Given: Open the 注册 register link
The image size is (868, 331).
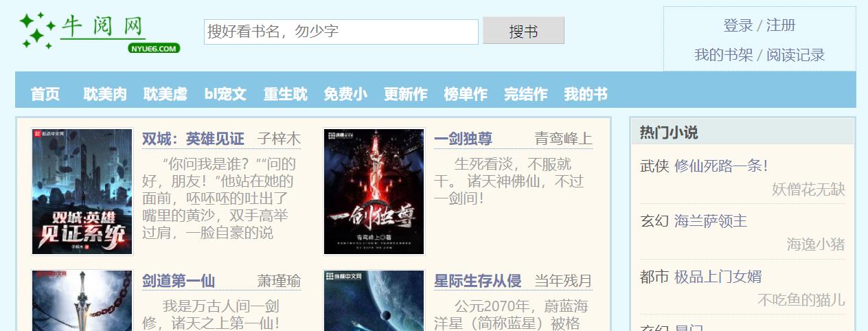Looking at the screenshot, I should pyautogui.click(x=781, y=25).
